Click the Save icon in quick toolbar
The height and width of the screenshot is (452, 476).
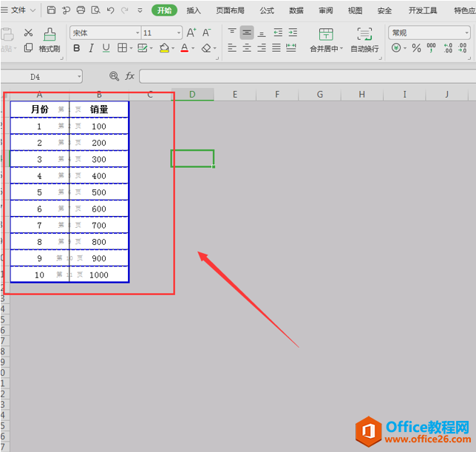click(x=51, y=10)
